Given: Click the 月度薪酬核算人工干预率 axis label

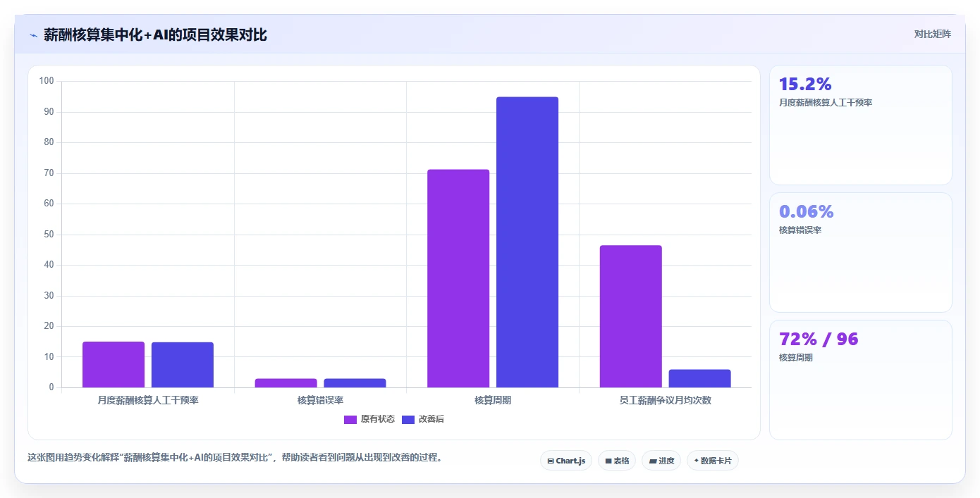Looking at the screenshot, I should (x=148, y=400).
